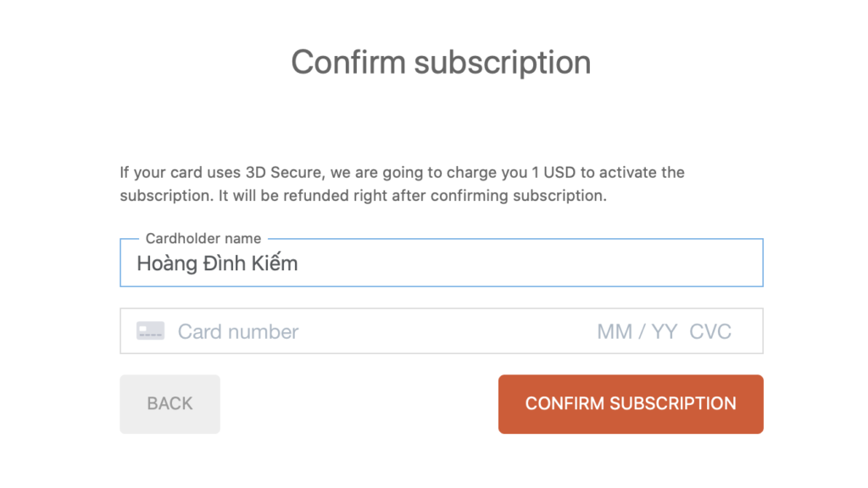Focus the Cardholder name input field
This screenshot has height=488, width=868.
tap(441, 263)
